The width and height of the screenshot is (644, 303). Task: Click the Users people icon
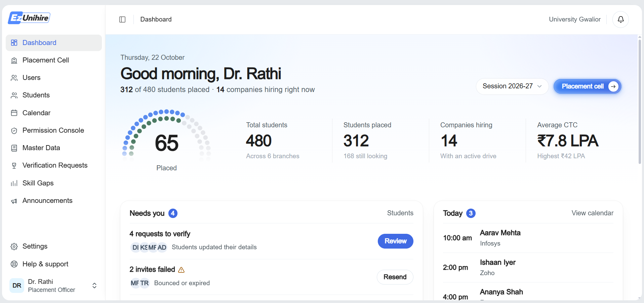click(14, 78)
